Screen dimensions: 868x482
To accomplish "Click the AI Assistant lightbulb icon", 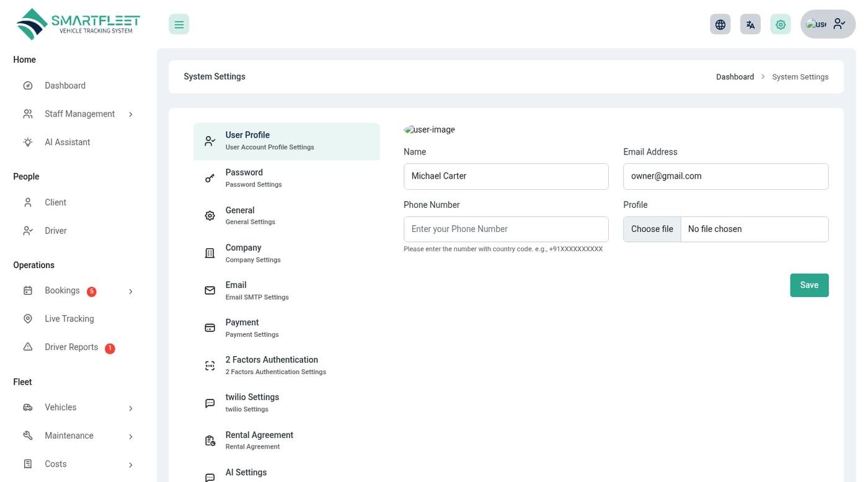I will [28, 142].
